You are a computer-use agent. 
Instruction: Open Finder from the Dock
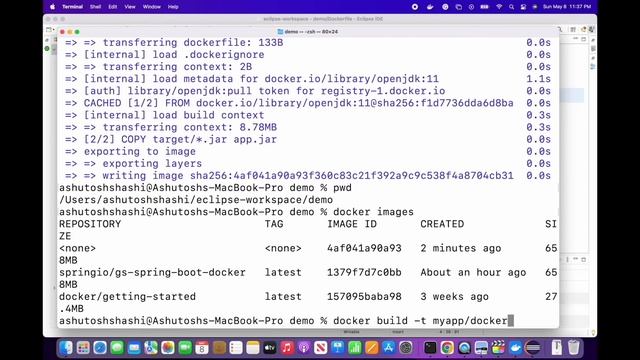pos(66,348)
